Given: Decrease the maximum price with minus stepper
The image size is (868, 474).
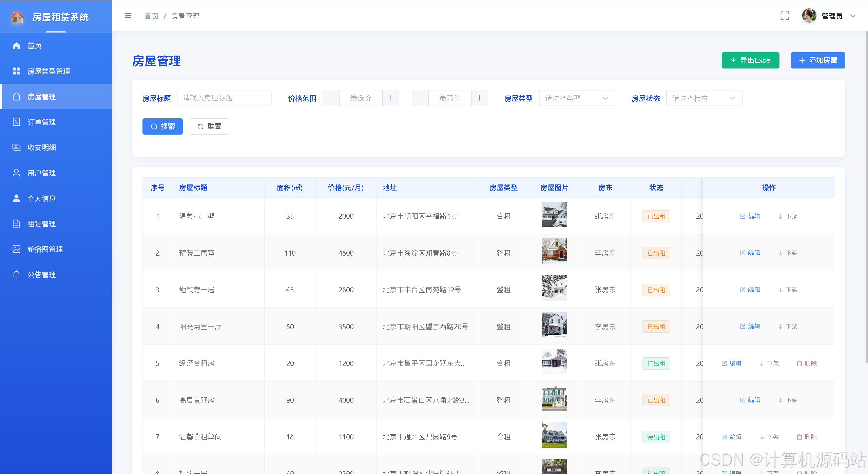Looking at the screenshot, I should (x=420, y=98).
